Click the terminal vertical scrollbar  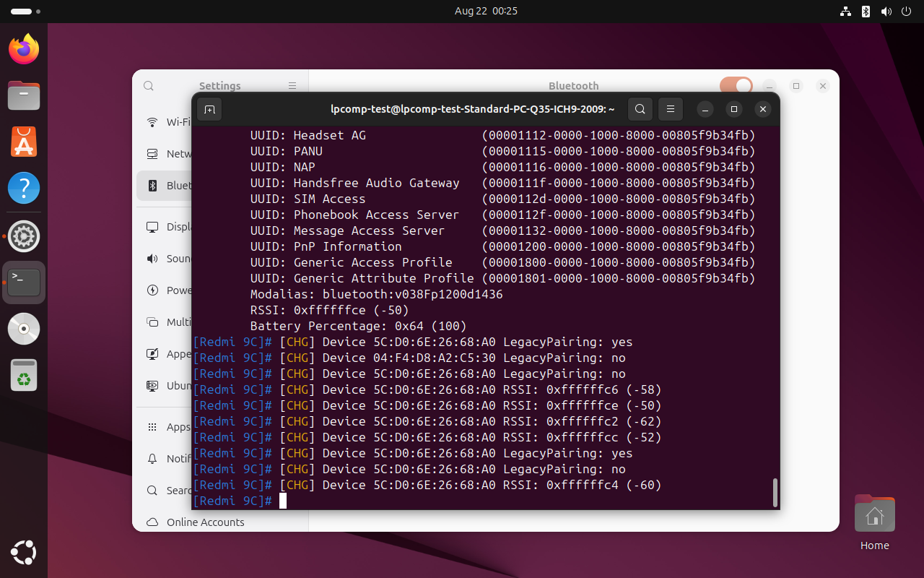[775, 493]
